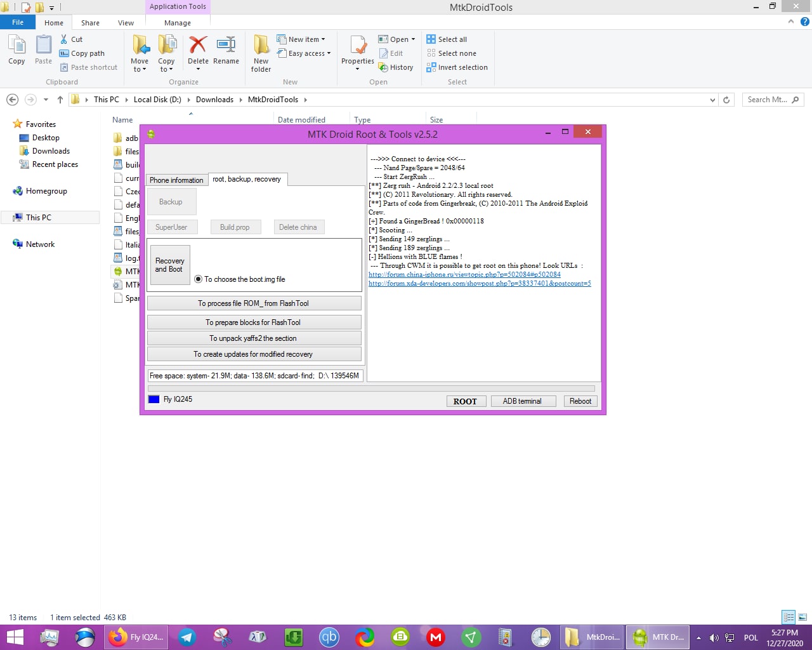Image resolution: width=812 pixels, height=650 pixels.
Task: Click Invert selection in ribbon
Action: click(x=457, y=67)
